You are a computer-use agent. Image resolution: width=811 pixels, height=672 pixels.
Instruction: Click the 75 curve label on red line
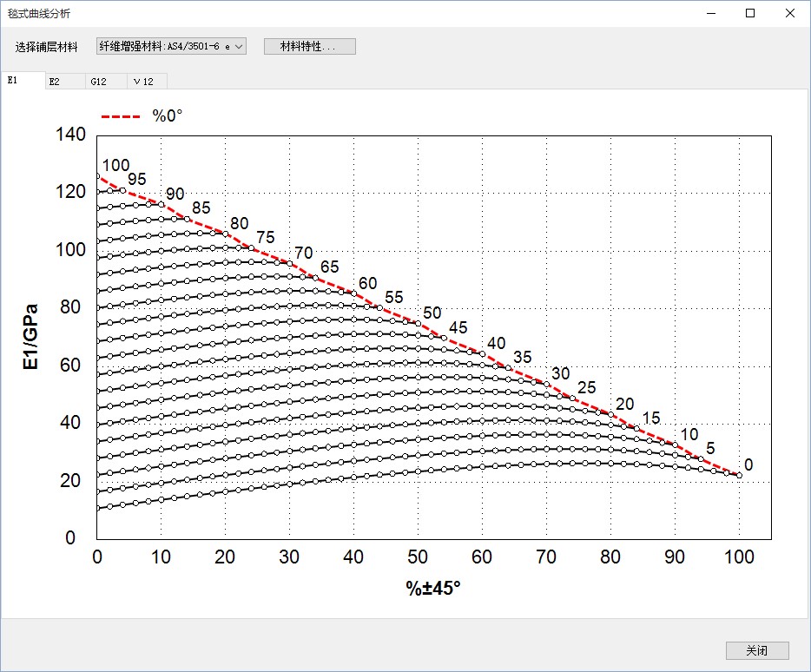(x=266, y=238)
